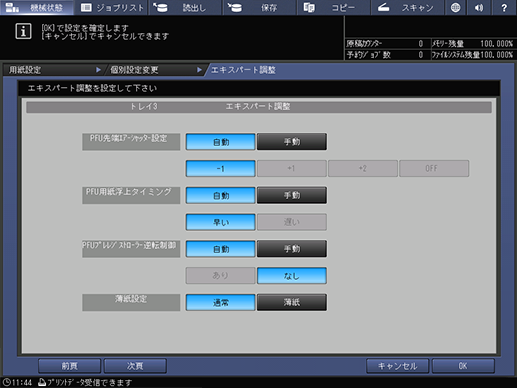Image resolution: width=517 pixels, height=388 pixels.
Task: Select the -1 air shutter value
Action: (x=221, y=169)
